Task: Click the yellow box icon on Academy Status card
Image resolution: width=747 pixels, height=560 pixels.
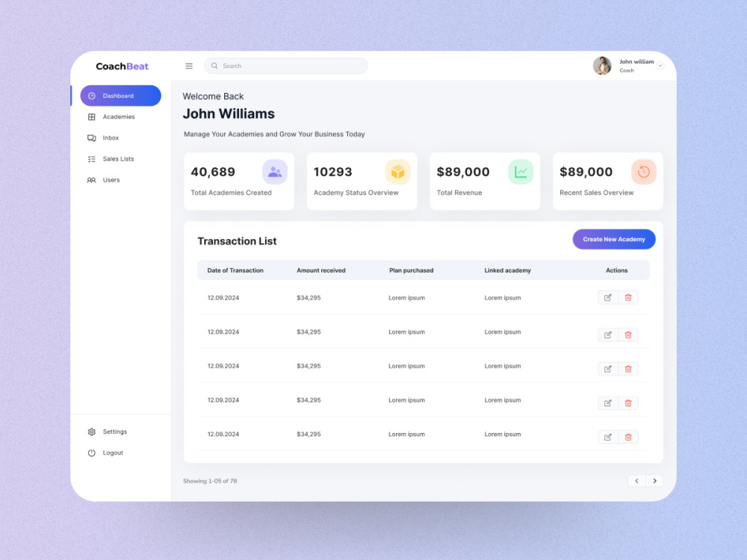Action: [x=398, y=172]
